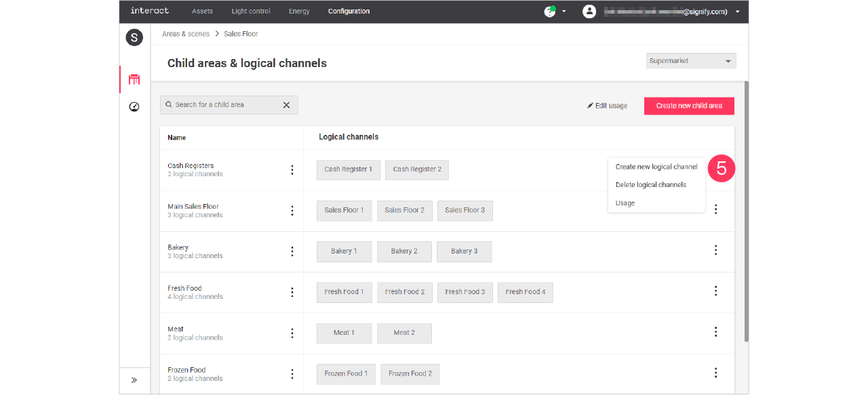Open the dropdown arrow beside the signify.com account
Image resolution: width=868 pixels, height=406 pixels.
click(x=737, y=11)
